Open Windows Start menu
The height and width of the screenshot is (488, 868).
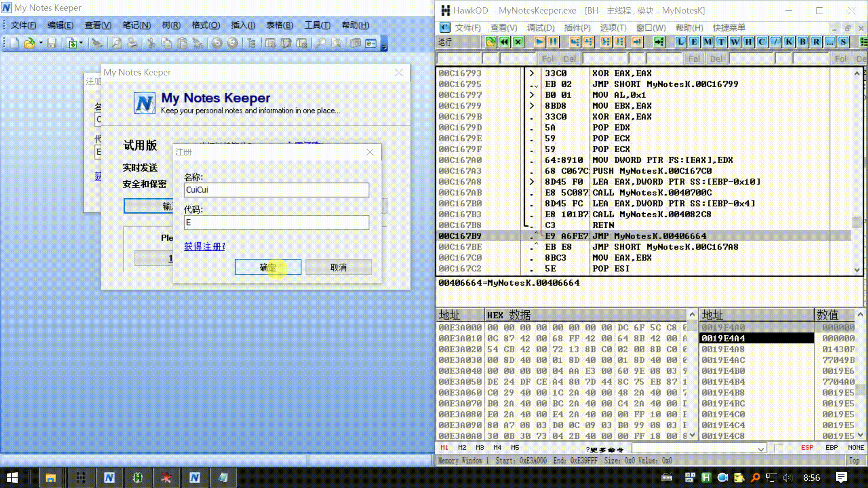point(12,478)
